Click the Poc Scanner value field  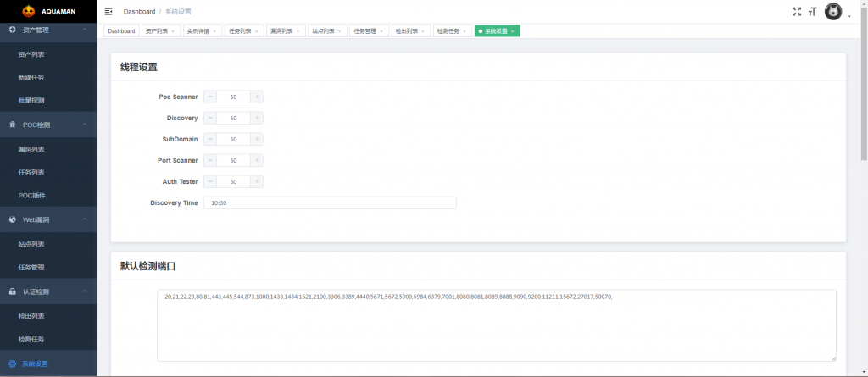click(x=234, y=97)
